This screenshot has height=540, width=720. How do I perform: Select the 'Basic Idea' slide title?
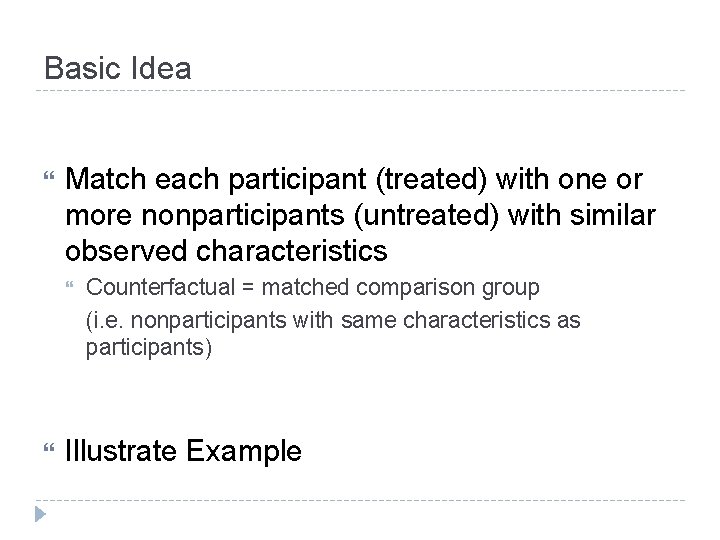tap(118, 69)
